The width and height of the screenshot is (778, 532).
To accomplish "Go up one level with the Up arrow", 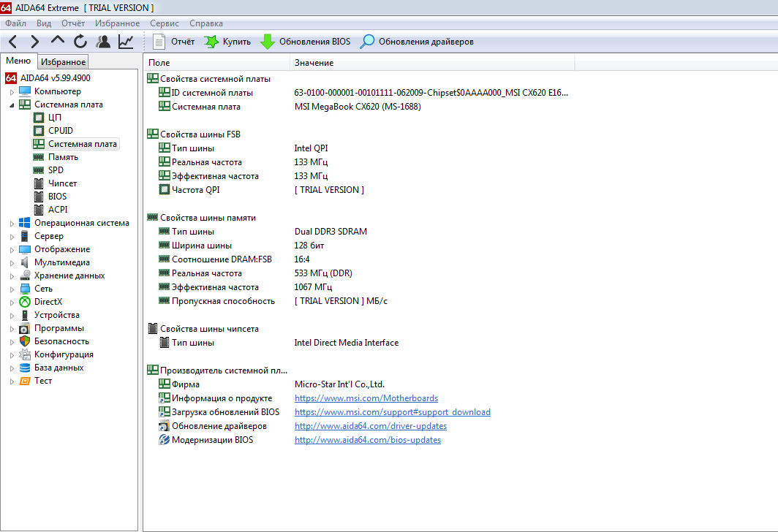I will point(58,41).
